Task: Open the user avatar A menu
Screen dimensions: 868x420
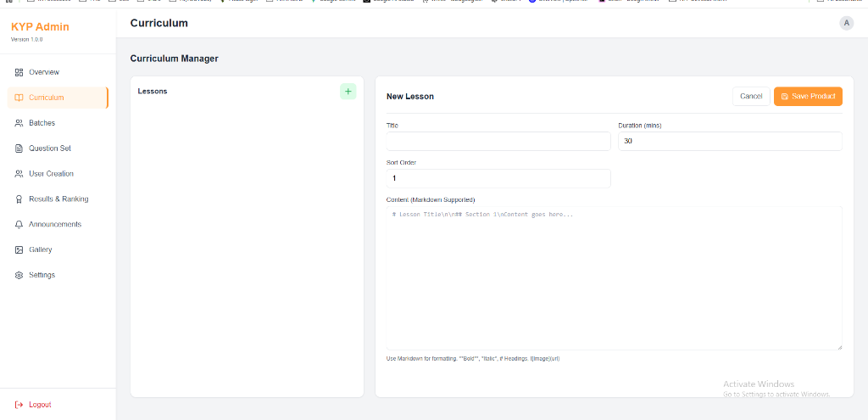Action: click(846, 23)
